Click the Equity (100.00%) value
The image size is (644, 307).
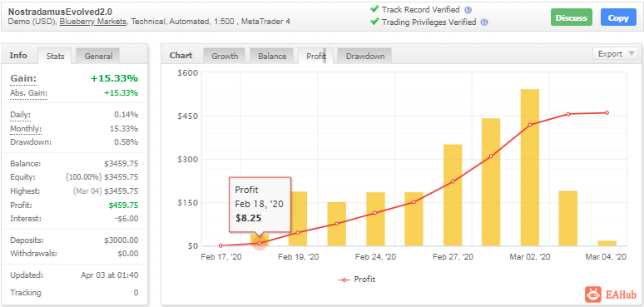pyautogui.click(x=102, y=177)
